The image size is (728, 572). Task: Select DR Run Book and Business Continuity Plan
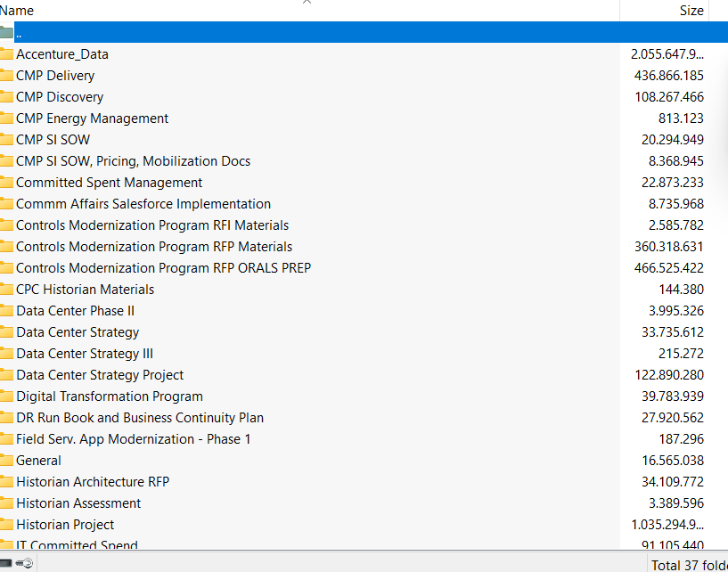coord(140,418)
